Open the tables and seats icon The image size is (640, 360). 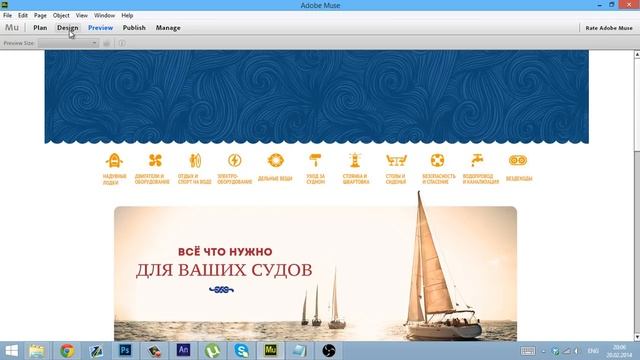pos(396,160)
